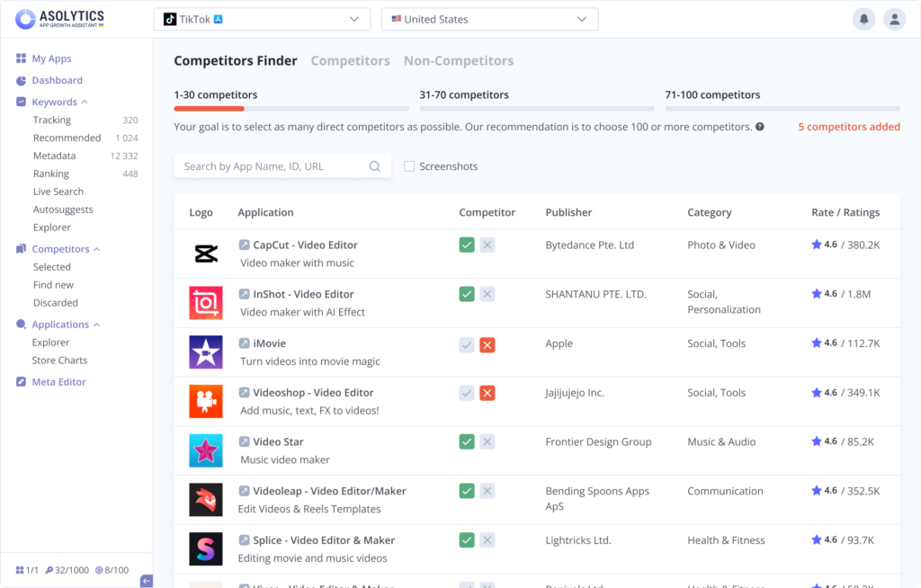Viewport: 921px width, 588px height.
Task: Click the Competitors section flag icon
Action: pos(22,248)
